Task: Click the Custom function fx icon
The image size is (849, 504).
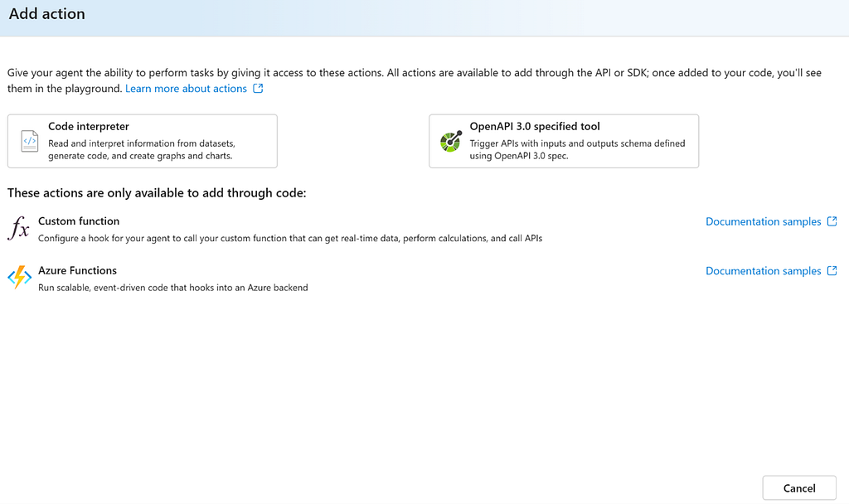Action: (18, 227)
